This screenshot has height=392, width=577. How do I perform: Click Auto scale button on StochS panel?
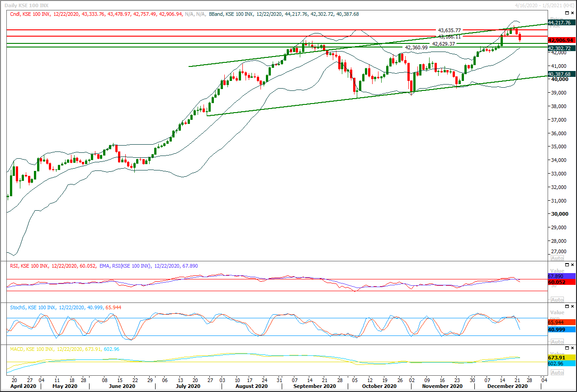point(557,341)
